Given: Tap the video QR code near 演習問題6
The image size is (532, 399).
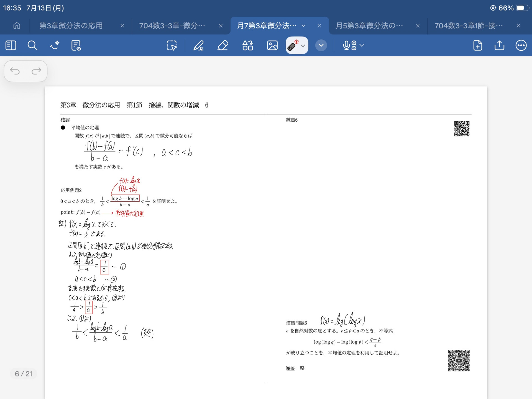Looking at the screenshot, I should 459,360.
